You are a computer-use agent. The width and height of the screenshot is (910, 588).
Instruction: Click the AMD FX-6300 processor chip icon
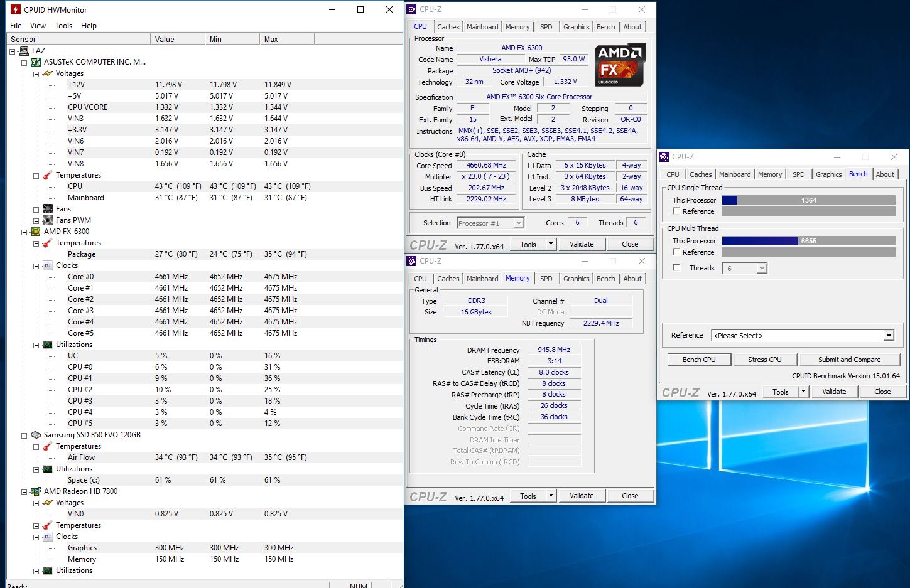tap(36, 232)
